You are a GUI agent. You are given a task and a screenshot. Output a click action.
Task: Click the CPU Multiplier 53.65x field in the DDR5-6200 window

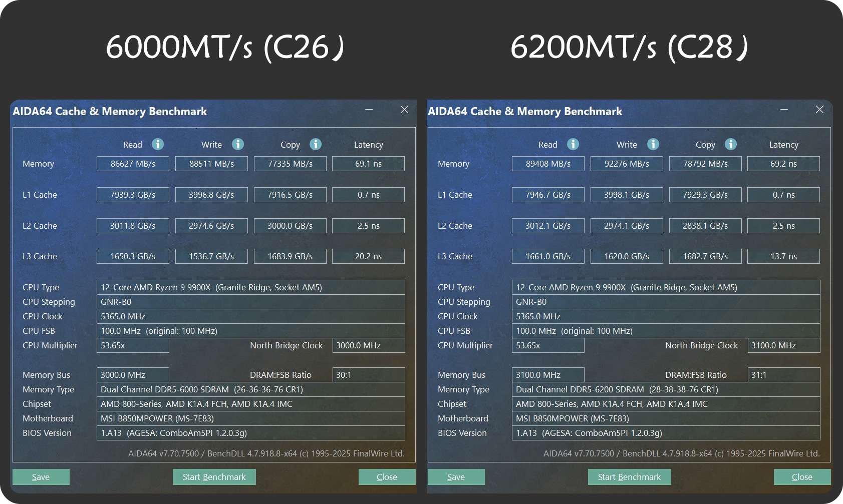(548, 345)
